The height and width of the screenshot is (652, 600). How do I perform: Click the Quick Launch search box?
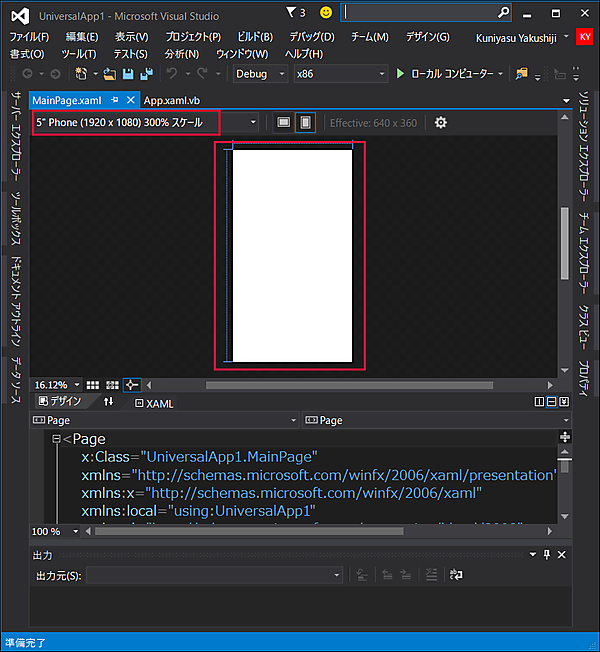420,13
